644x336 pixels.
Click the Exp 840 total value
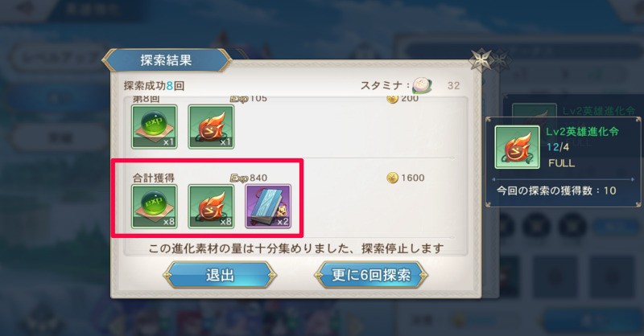pos(249,178)
